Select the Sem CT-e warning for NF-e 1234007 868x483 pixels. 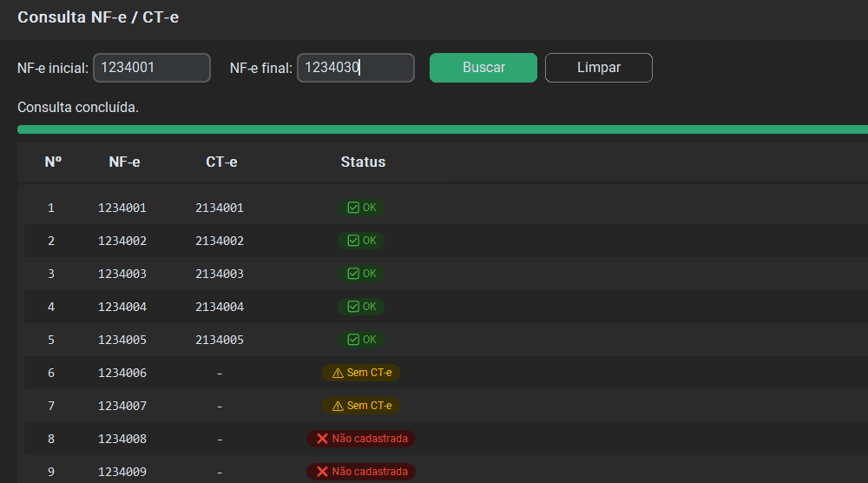[361, 406]
